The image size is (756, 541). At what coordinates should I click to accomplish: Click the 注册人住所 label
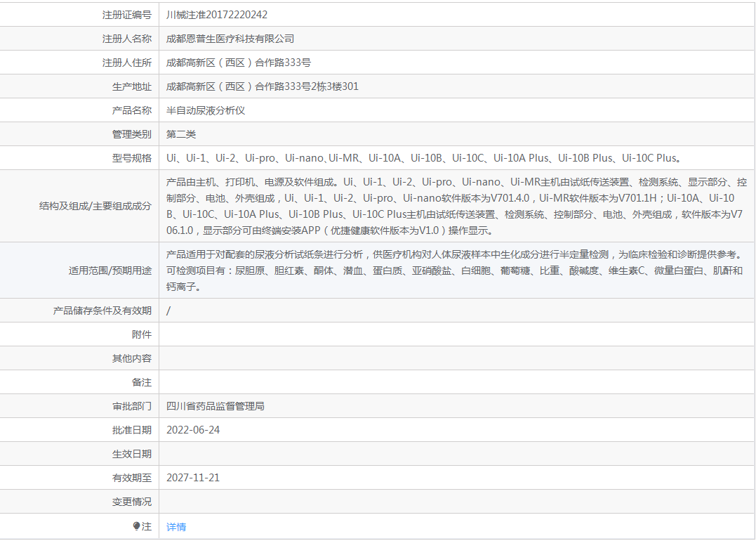click(127, 63)
